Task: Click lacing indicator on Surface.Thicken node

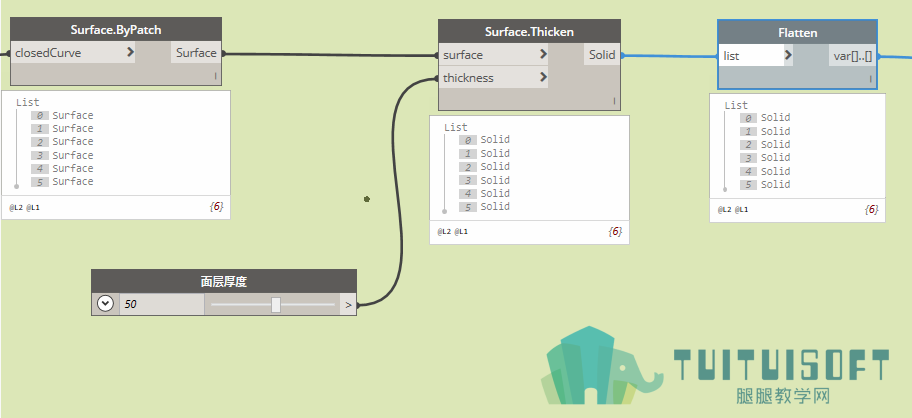Action: point(614,101)
